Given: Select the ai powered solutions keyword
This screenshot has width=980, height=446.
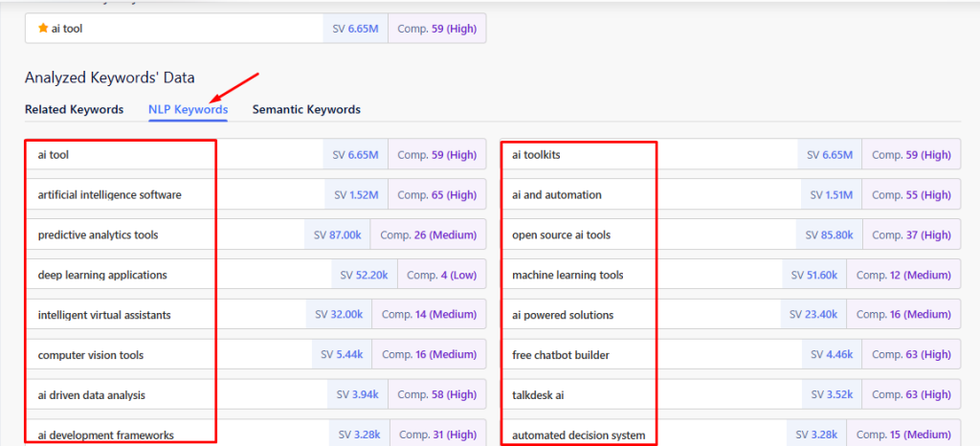Looking at the screenshot, I should pyautogui.click(x=563, y=315).
